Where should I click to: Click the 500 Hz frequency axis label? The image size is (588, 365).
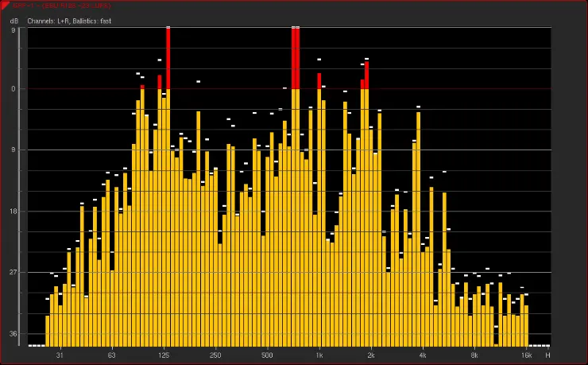pyautogui.click(x=267, y=355)
